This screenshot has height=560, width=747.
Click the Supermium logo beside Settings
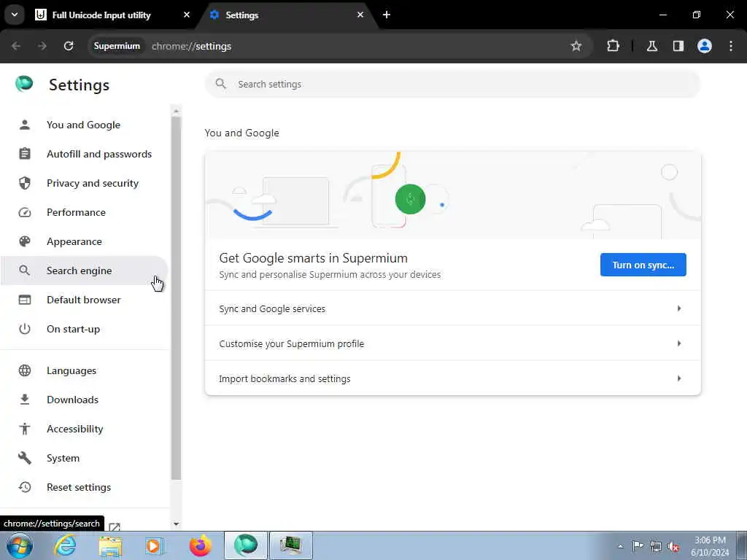pos(24,83)
